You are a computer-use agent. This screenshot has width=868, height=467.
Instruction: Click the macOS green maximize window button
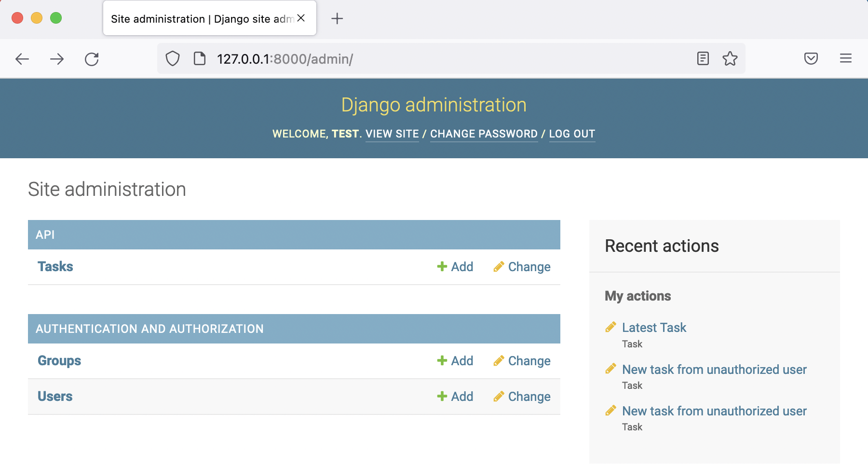point(56,18)
